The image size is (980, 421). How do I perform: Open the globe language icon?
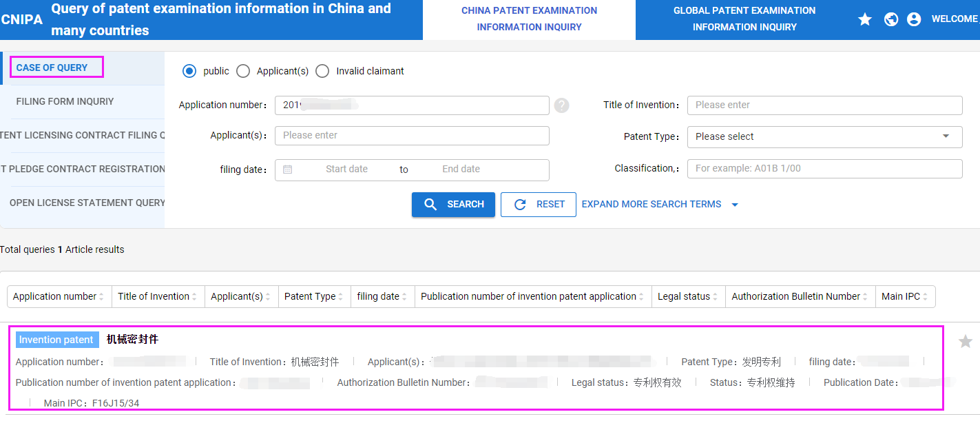tap(891, 19)
